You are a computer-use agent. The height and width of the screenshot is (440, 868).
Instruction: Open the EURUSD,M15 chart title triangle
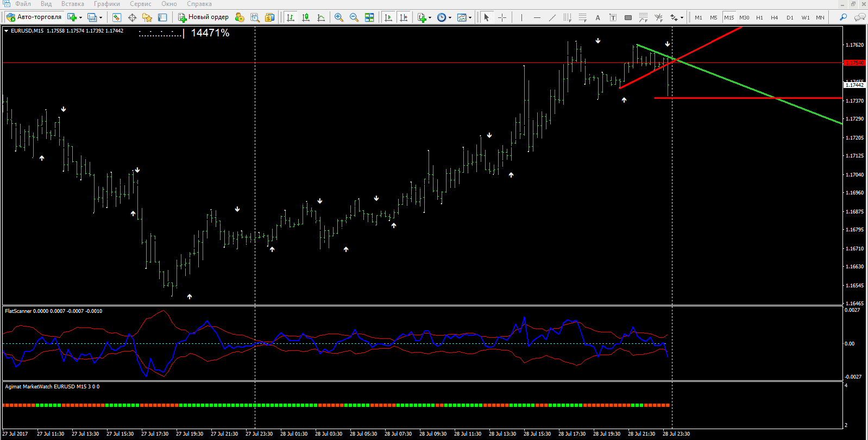point(7,31)
